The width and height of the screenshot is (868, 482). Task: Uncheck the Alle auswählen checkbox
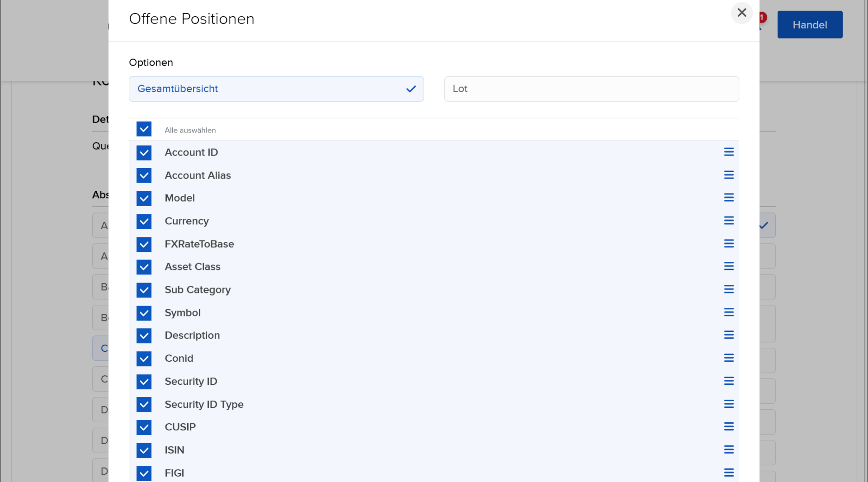tap(144, 129)
